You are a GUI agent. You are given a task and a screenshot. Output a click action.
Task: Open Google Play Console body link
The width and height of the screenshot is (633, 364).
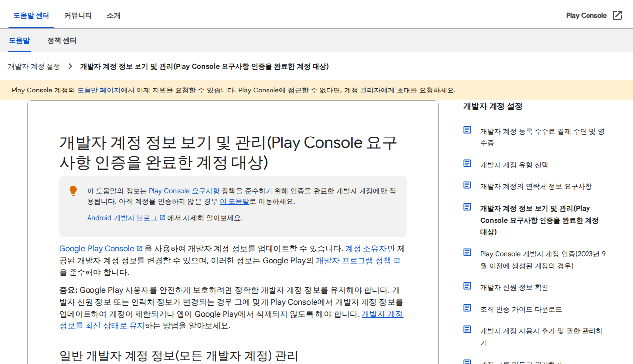coord(97,249)
